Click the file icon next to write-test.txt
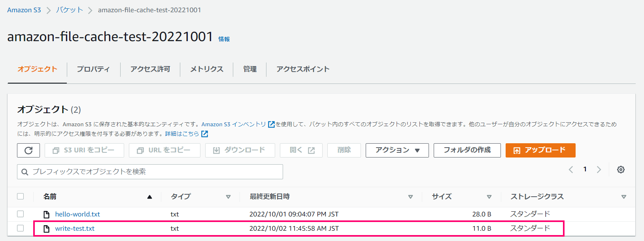644x241 pixels. point(47,229)
